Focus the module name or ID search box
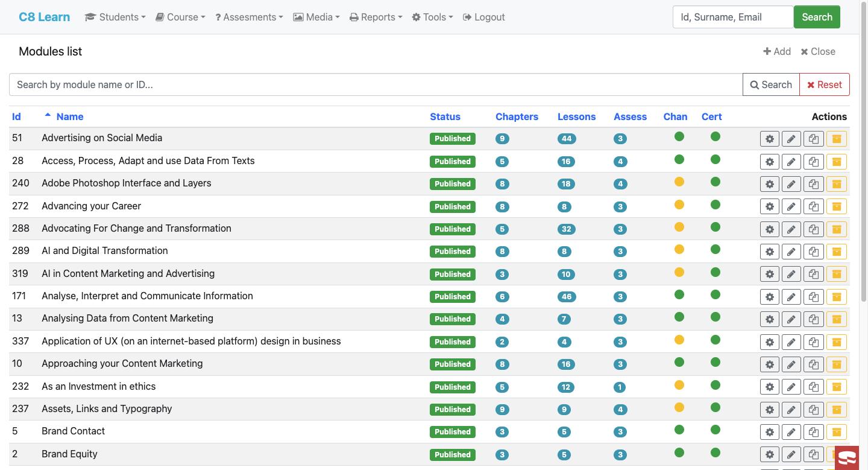The height and width of the screenshot is (470, 868). 376,84
